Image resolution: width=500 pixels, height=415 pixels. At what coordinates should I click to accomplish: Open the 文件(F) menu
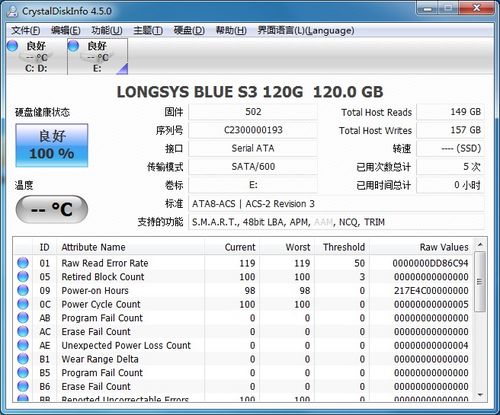pos(26,31)
